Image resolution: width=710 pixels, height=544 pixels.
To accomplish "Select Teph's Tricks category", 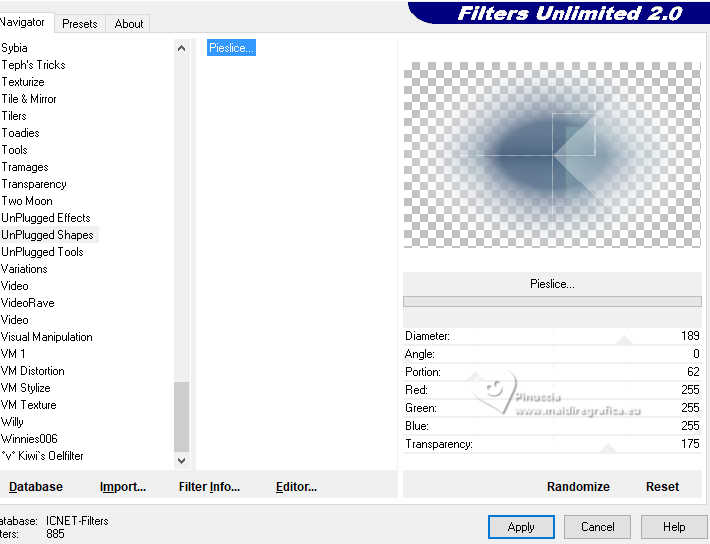I will coord(34,65).
